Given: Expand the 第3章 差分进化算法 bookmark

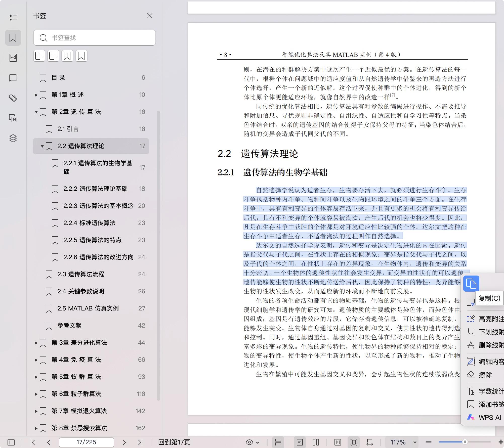Looking at the screenshot, I should pyautogui.click(x=36, y=342).
